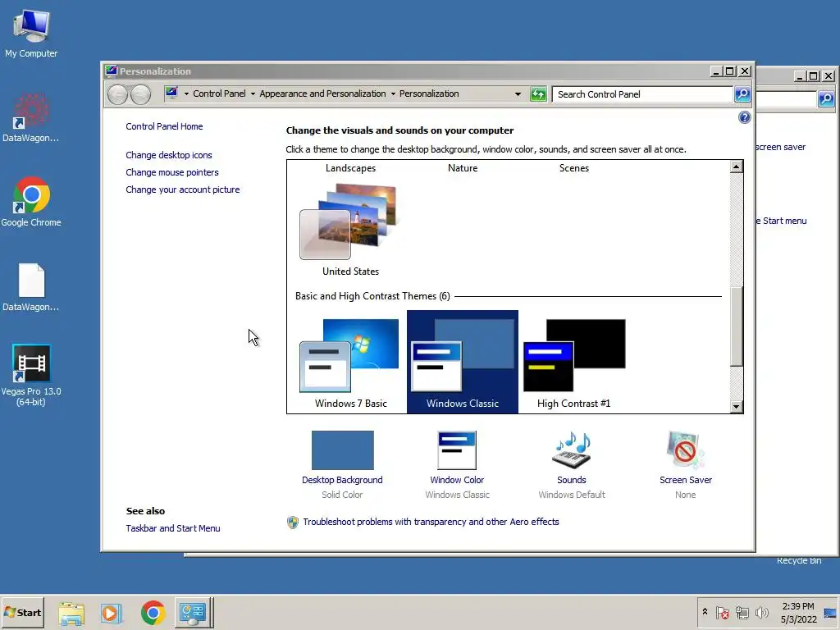Expand the dropdown arrow after Control Panel

253,94
